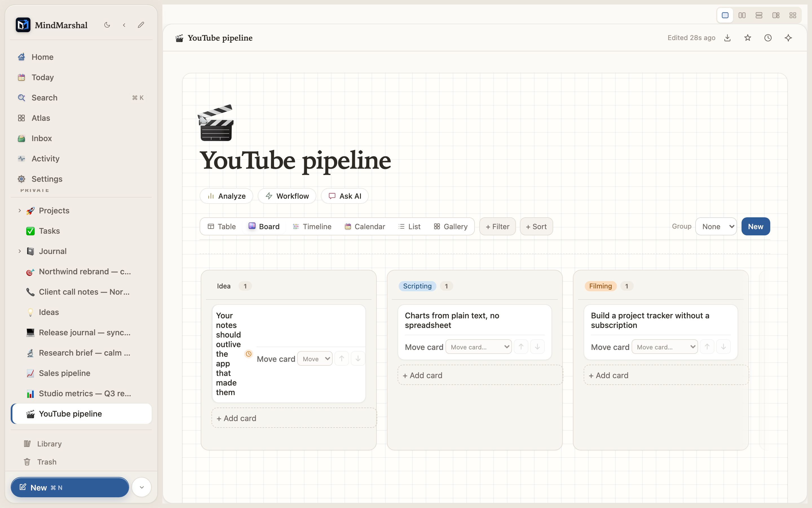Select two-column split layout icon
Viewport: 812px width, 508px height.
(742, 16)
